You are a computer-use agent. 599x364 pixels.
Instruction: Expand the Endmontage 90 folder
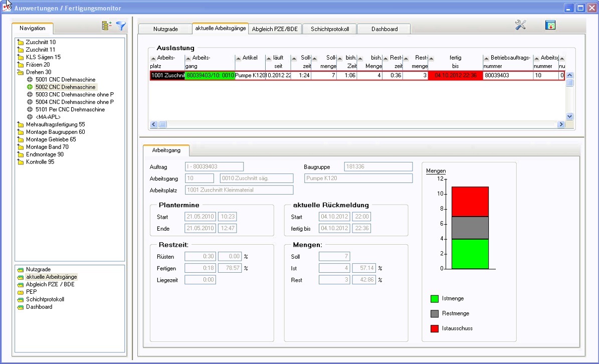click(21, 154)
